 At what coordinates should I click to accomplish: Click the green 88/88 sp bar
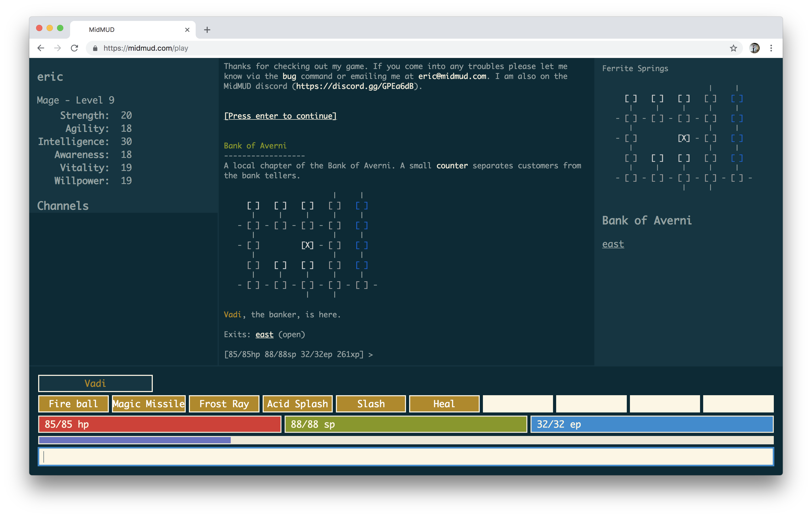pos(406,424)
